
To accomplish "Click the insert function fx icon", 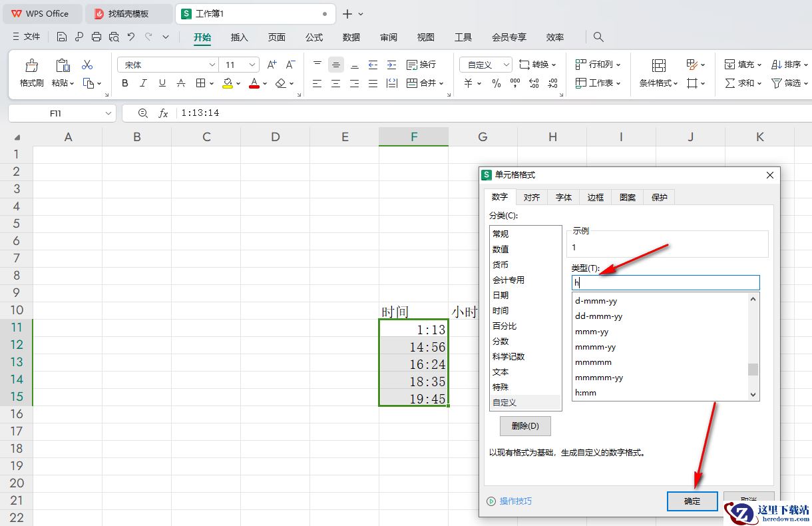I will click(163, 113).
